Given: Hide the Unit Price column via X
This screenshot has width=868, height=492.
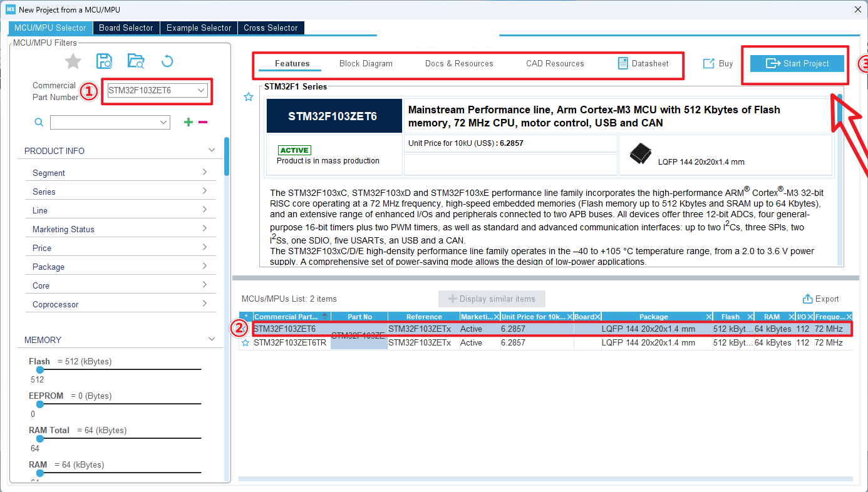Looking at the screenshot, I should [x=570, y=317].
